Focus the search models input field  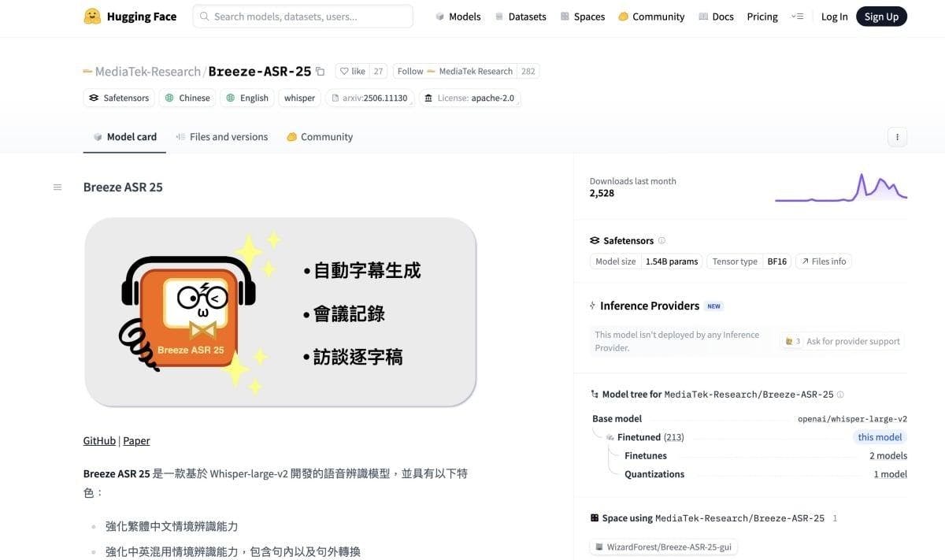pyautogui.click(x=302, y=17)
